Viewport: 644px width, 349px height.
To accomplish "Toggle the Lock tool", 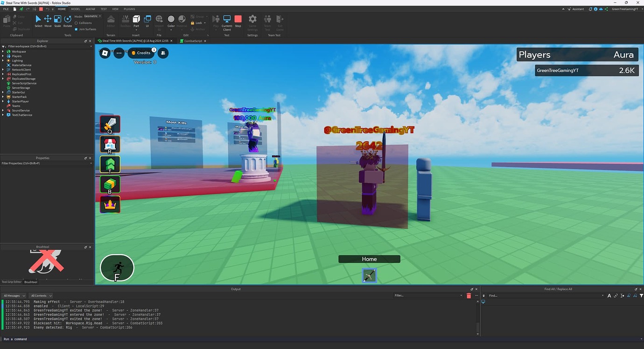I will pyautogui.click(x=196, y=22).
